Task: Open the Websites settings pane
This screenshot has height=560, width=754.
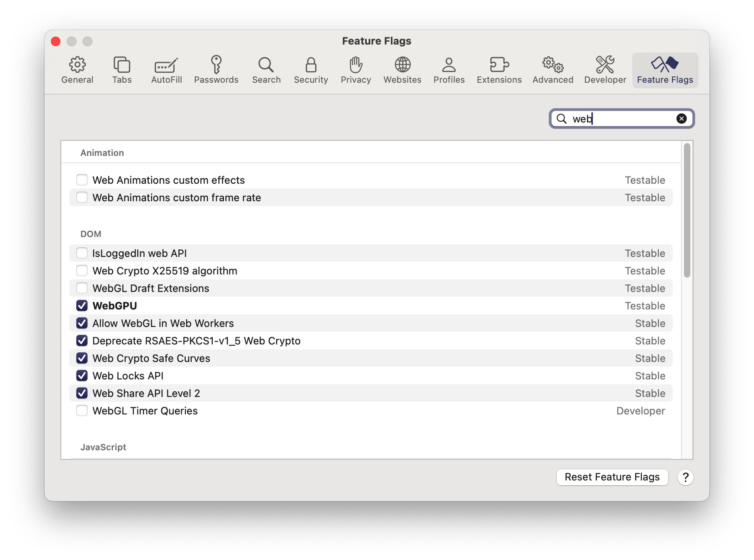Action: click(x=402, y=70)
